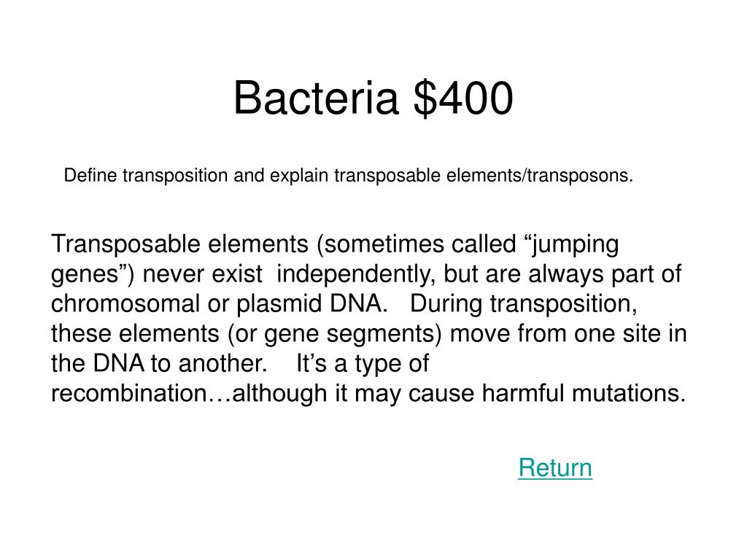747x560 pixels.
Task: Click the word 'Transposable' starting the answer
Action: tap(126, 244)
